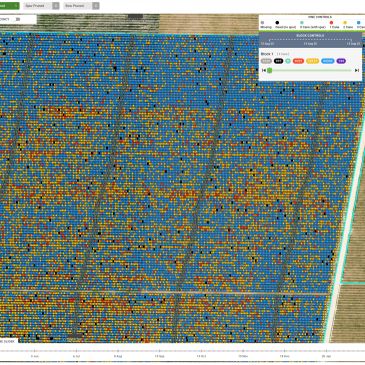Click the gray icon beside Spur Pruned
The image size is (365, 365).
(x=56, y=6)
